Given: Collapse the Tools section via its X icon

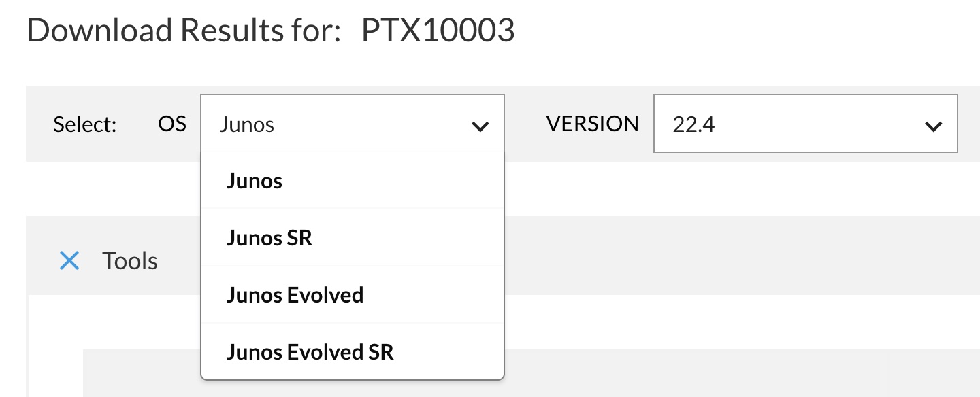Looking at the screenshot, I should [x=69, y=260].
